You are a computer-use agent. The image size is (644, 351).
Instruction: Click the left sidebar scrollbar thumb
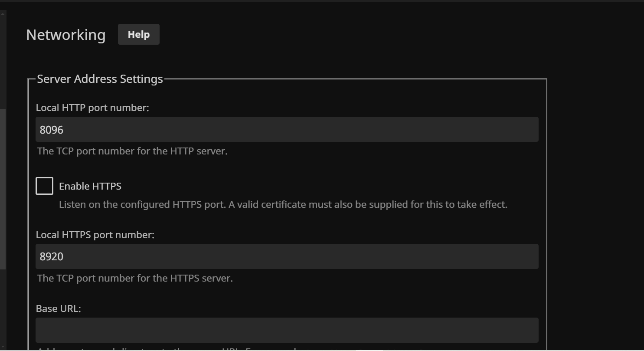(3, 189)
